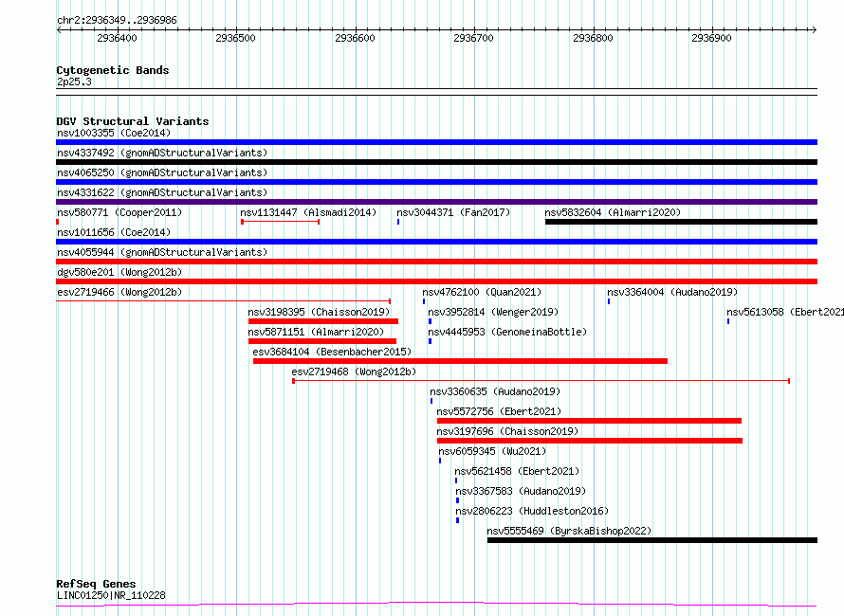Click the left arrow end of ruler
The height and width of the screenshot is (616, 844).
pos(59,30)
